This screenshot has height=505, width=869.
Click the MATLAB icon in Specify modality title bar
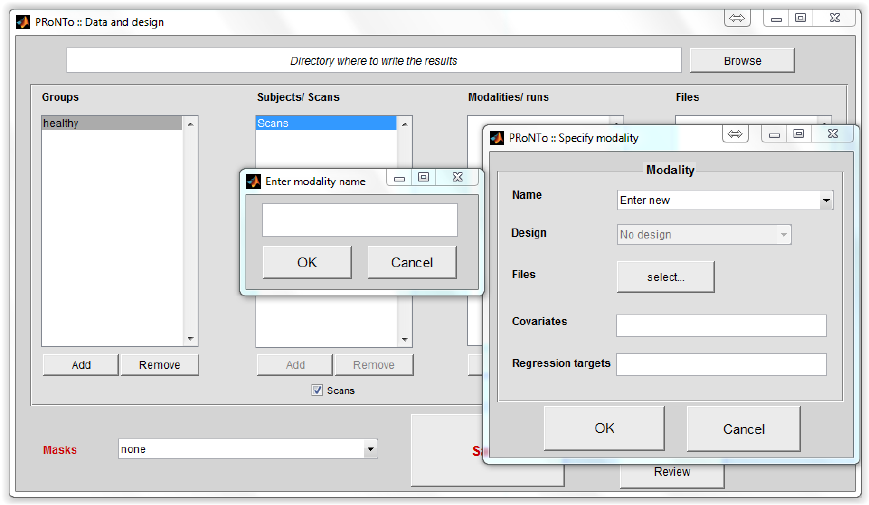(497, 138)
